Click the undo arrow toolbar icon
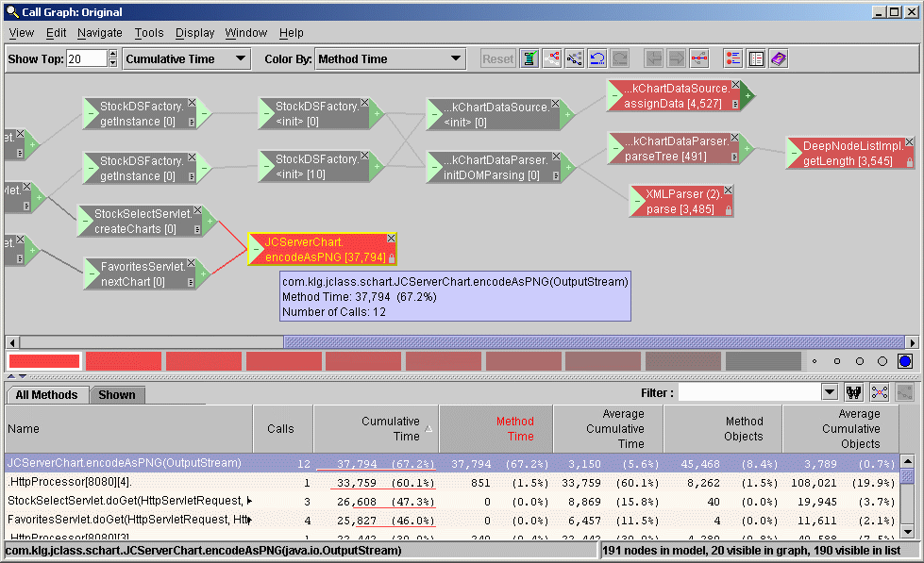The image size is (924, 563). point(596,58)
